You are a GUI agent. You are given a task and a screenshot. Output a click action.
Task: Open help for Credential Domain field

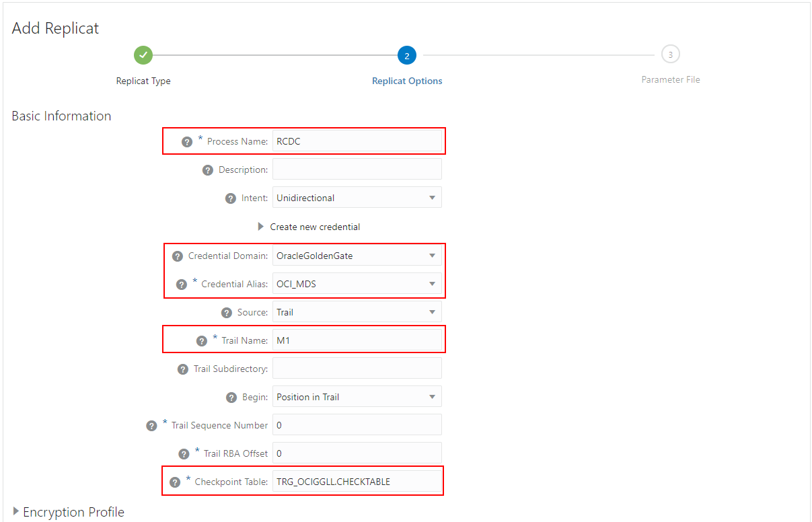point(178,256)
